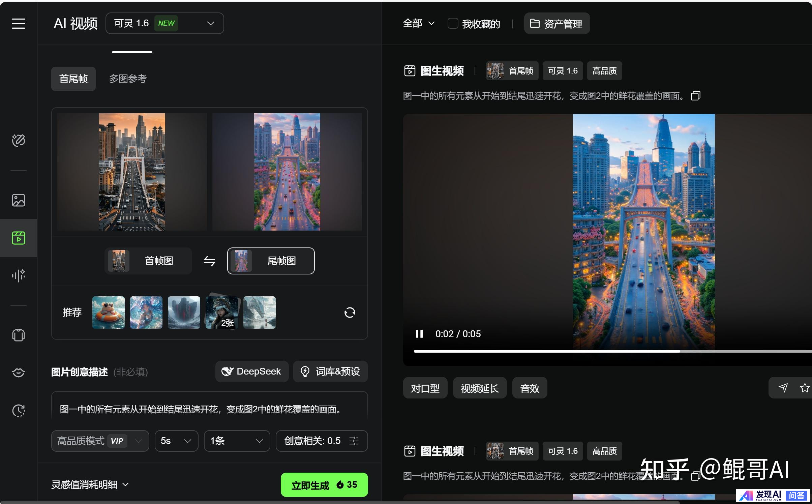This screenshot has height=504, width=812.
Task: Open the audio generation sidebar icon
Action: 18,275
